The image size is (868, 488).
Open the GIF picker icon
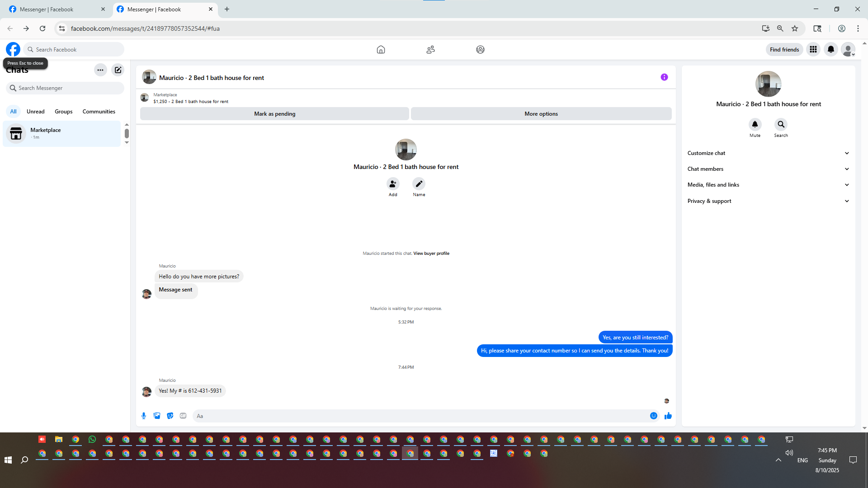(183, 416)
